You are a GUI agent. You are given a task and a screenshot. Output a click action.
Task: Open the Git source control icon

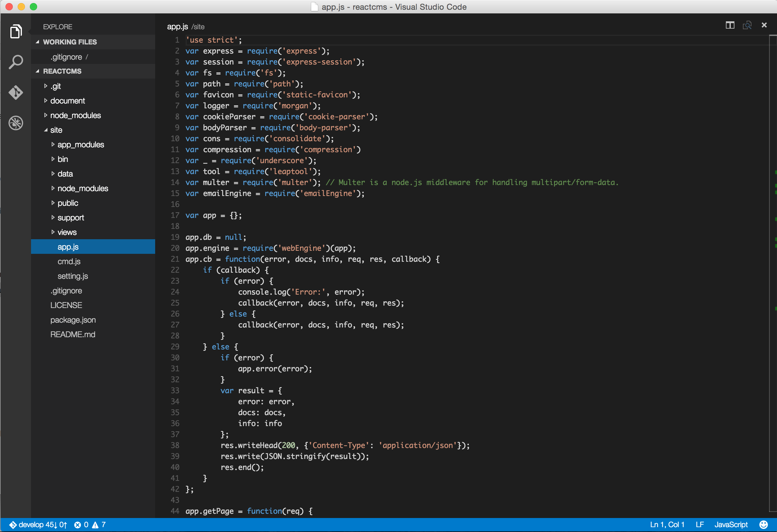[16, 93]
